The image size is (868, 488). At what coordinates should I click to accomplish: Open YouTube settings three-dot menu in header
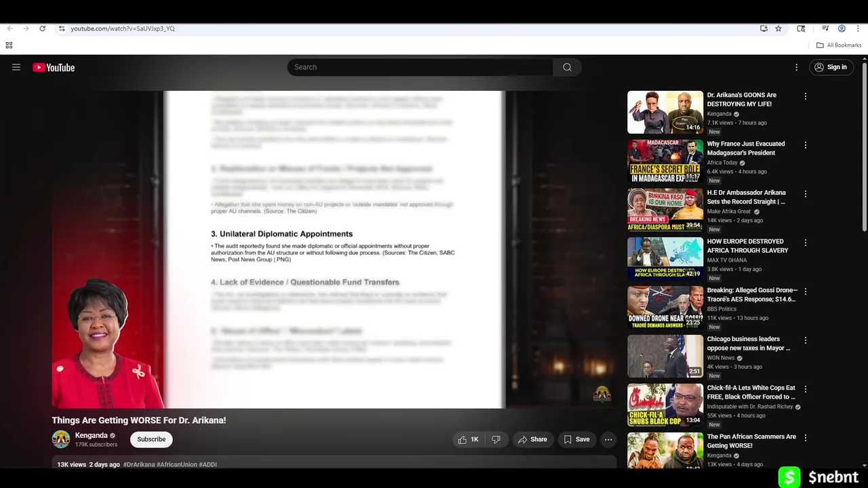pos(797,67)
